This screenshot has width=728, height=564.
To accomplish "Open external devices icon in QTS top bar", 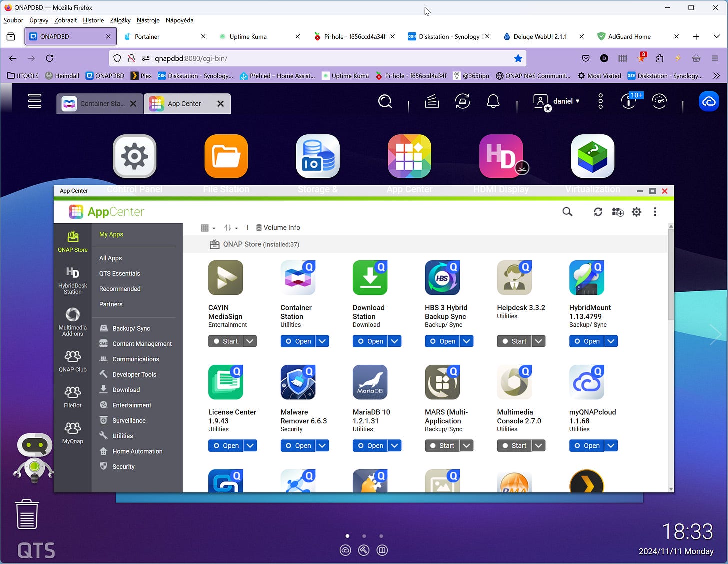I will tap(463, 101).
